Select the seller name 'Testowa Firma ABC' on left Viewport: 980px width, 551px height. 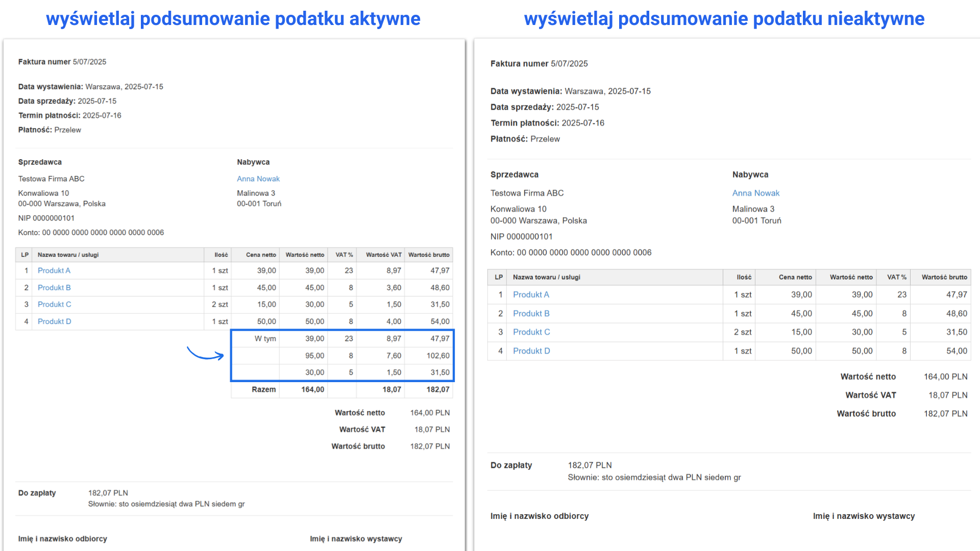51,179
